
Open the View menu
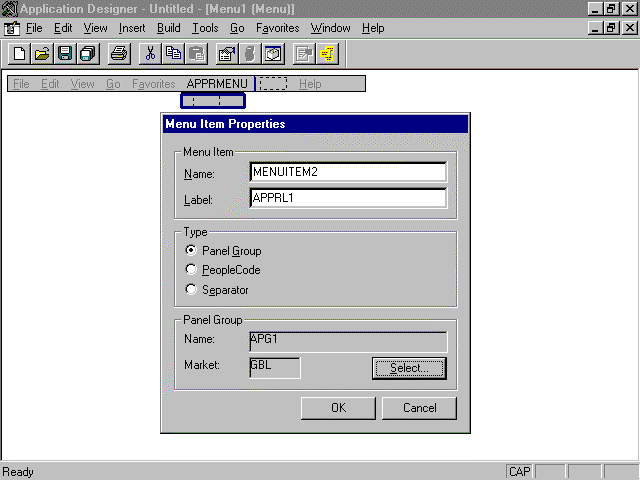tap(96, 28)
